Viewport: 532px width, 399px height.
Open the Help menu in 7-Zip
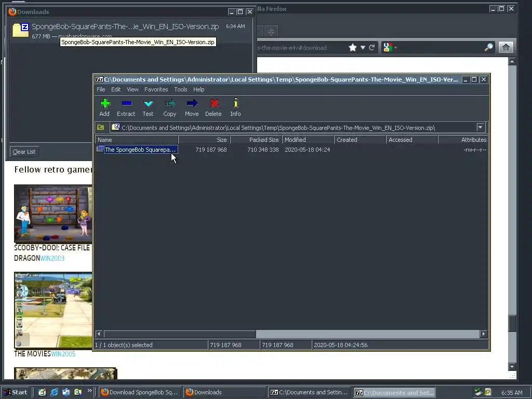199,89
